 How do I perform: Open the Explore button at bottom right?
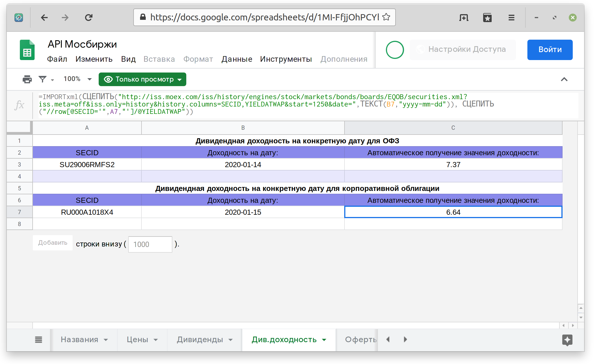567,340
